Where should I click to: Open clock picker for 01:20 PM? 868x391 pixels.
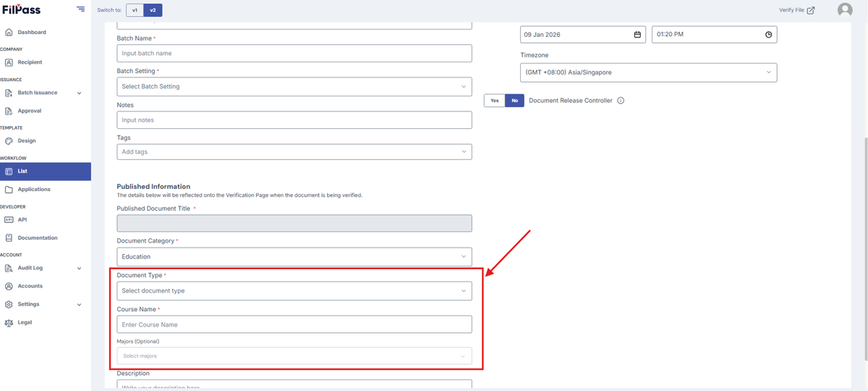pyautogui.click(x=769, y=35)
